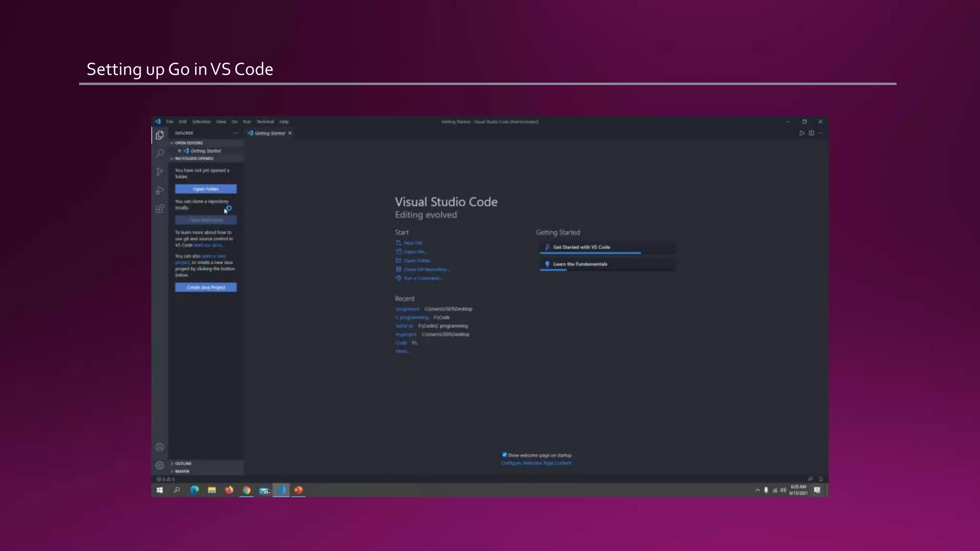The image size is (980, 551).
Task: Open the Source Control view
Action: (x=160, y=172)
